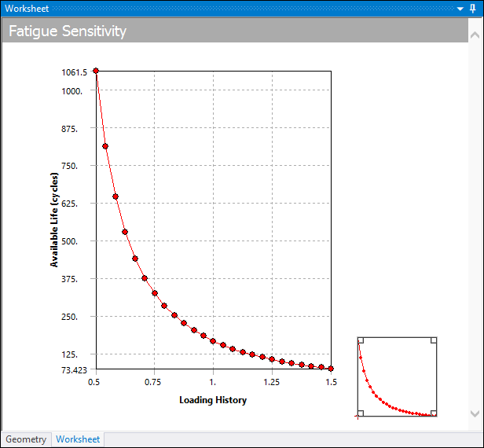This screenshot has width=484, height=448.
Task: Click thumbnail bottom-left corner handle
Action: point(361,413)
